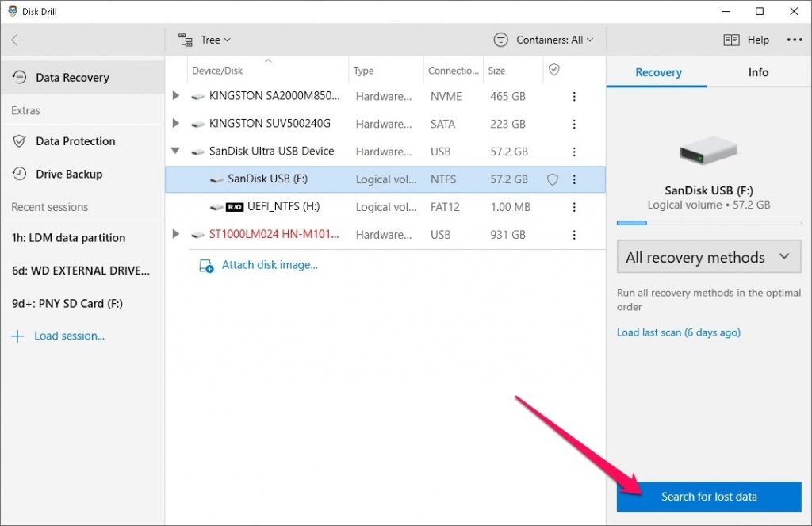This screenshot has width=812, height=526.
Task: Click the back arrow at top left
Action: (x=17, y=40)
